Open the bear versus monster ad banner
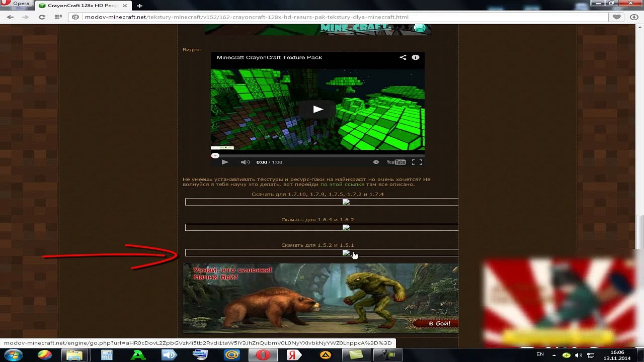This screenshot has height=362, width=644. tap(320, 298)
